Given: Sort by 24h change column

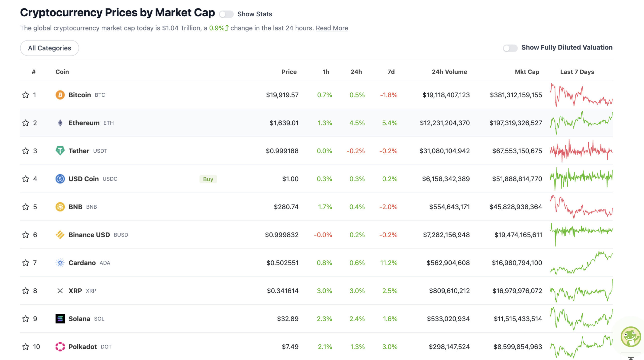Looking at the screenshot, I should tap(356, 72).
